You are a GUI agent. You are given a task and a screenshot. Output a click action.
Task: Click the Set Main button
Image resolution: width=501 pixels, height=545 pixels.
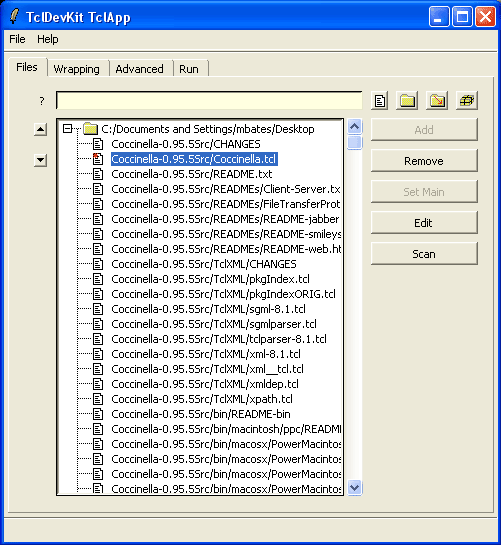(424, 192)
